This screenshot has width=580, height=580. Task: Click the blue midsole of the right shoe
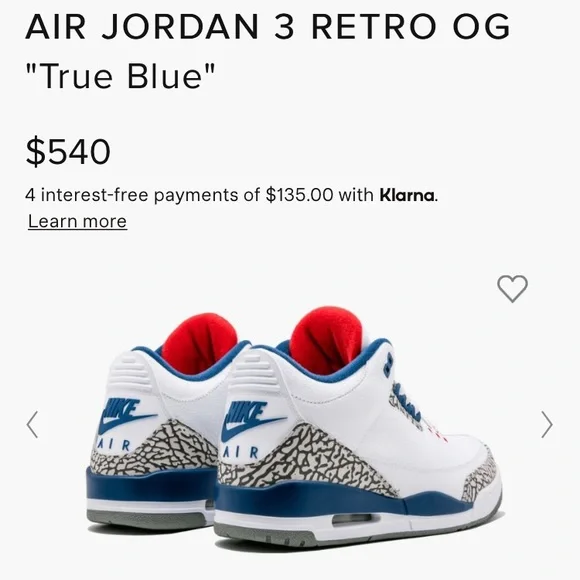[333, 499]
